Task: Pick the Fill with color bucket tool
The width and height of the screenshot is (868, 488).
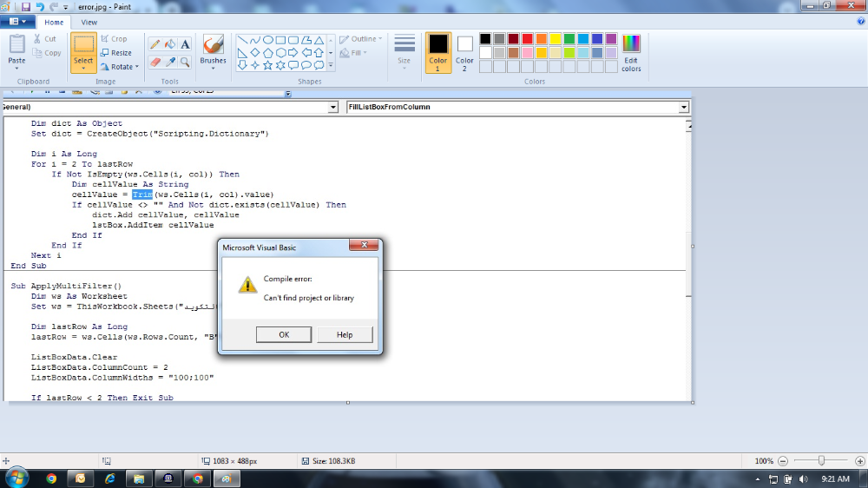Action: point(170,43)
